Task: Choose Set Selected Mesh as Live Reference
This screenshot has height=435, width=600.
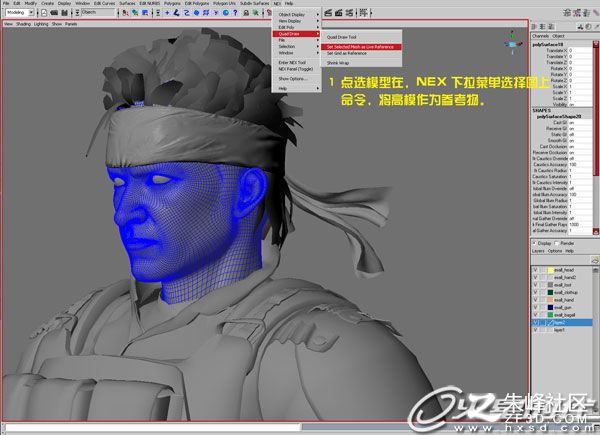Action: click(361, 47)
